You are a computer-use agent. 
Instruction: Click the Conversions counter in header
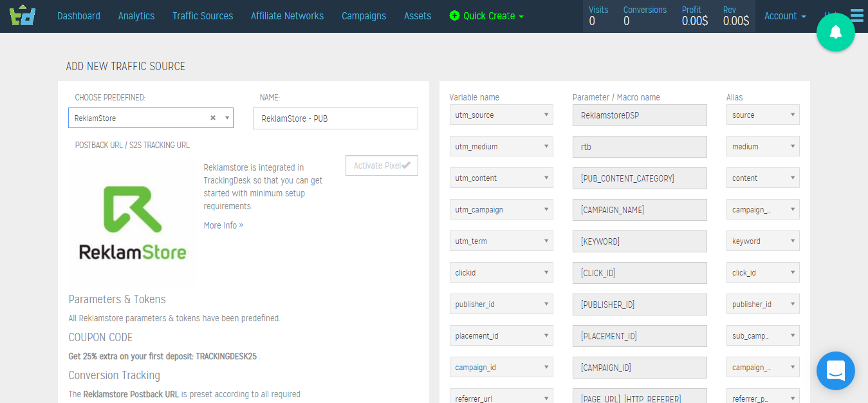tap(645, 16)
